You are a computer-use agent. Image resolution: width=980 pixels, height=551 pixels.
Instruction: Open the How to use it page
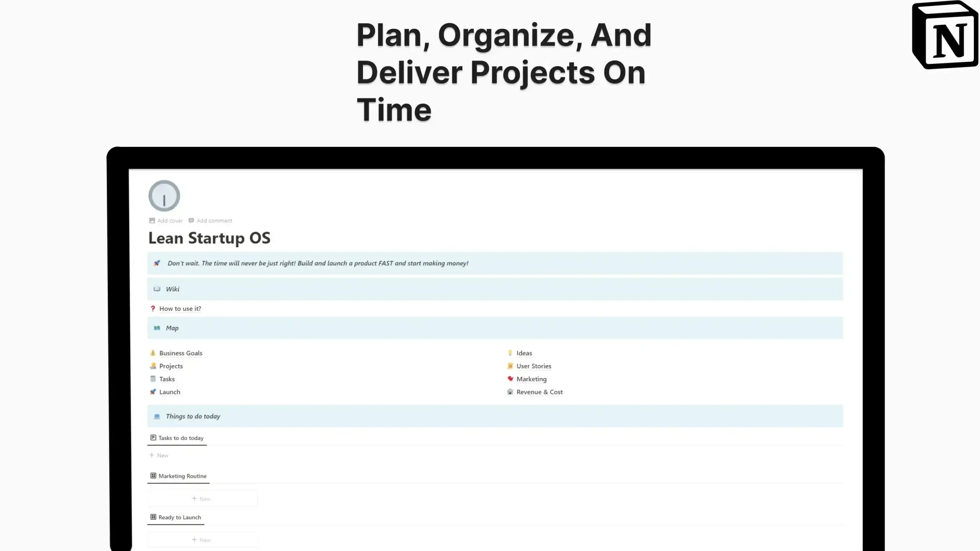point(179,308)
